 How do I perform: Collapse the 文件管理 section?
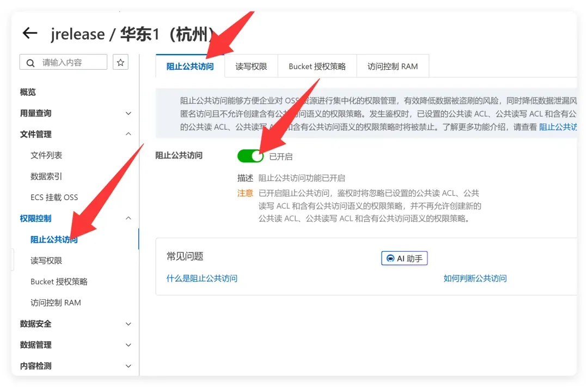point(128,134)
